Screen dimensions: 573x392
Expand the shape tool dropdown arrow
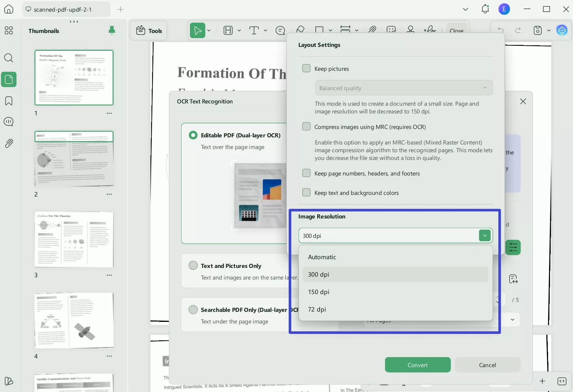click(331, 30)
